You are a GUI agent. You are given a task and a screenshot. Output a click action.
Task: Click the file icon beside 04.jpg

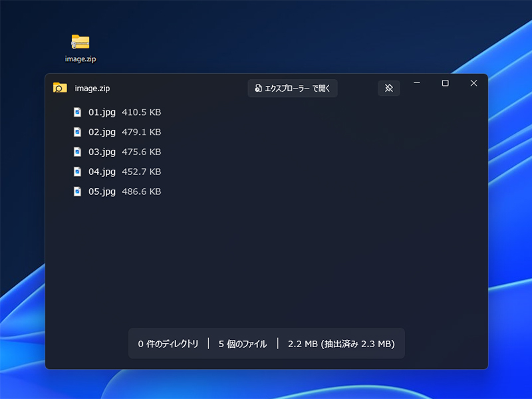pyautogui.click(x=76, y=172)
